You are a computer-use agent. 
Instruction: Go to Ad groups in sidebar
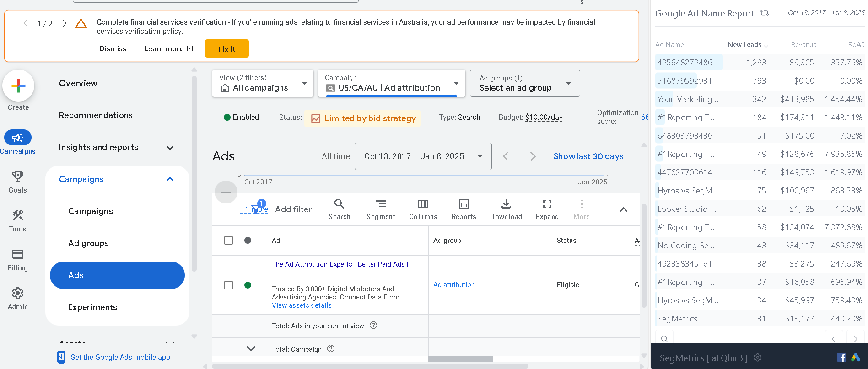(x=88, y=243)
